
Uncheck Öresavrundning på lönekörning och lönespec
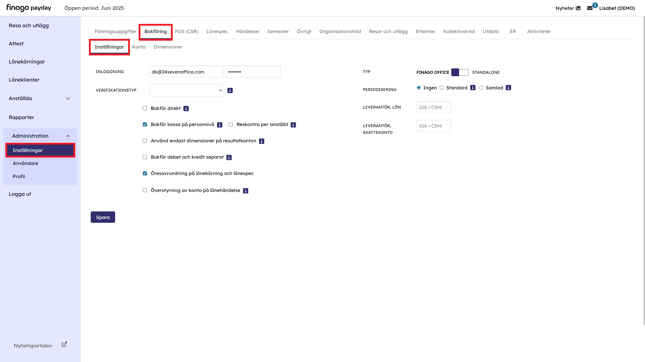click(145, 173)
